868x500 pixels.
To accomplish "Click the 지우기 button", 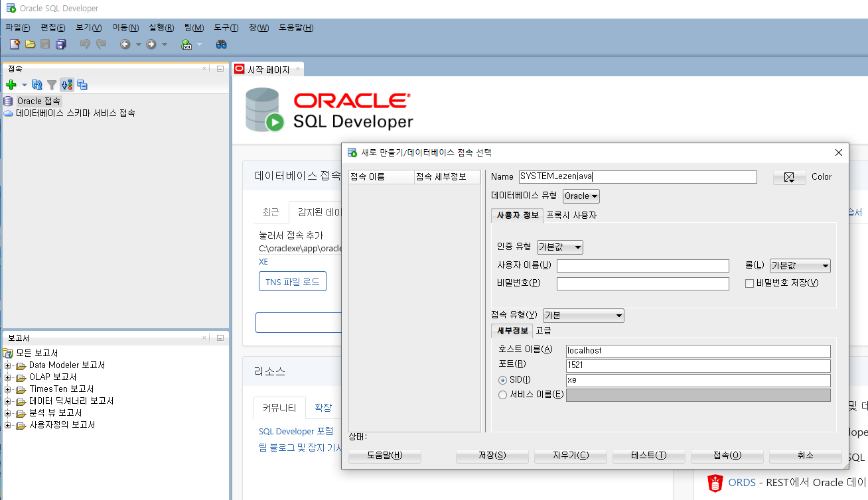I will (x=571, y=456).
